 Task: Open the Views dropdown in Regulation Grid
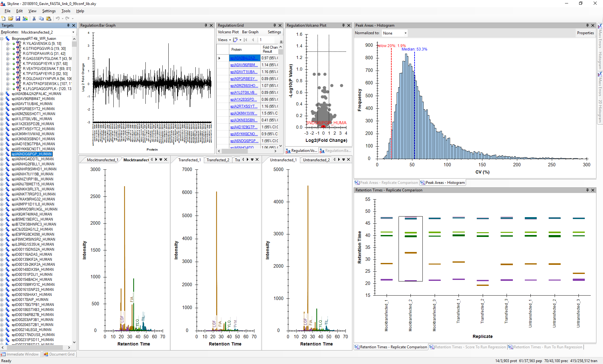(224, 40)
